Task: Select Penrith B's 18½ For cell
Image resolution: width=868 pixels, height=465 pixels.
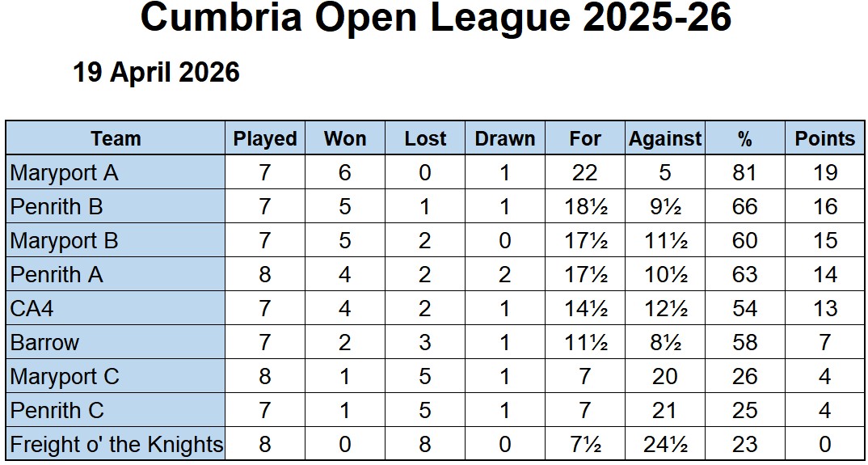Action: (x=585, y=206)
